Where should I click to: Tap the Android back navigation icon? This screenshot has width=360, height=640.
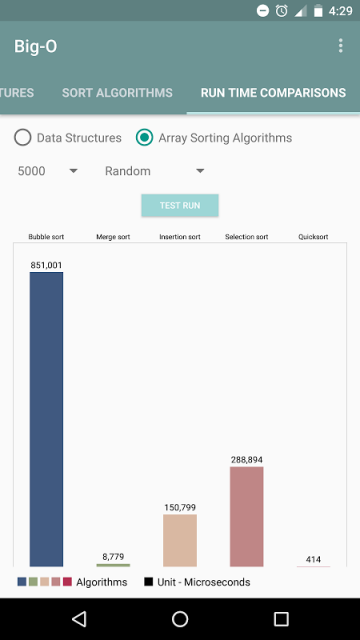click(79, 619)
